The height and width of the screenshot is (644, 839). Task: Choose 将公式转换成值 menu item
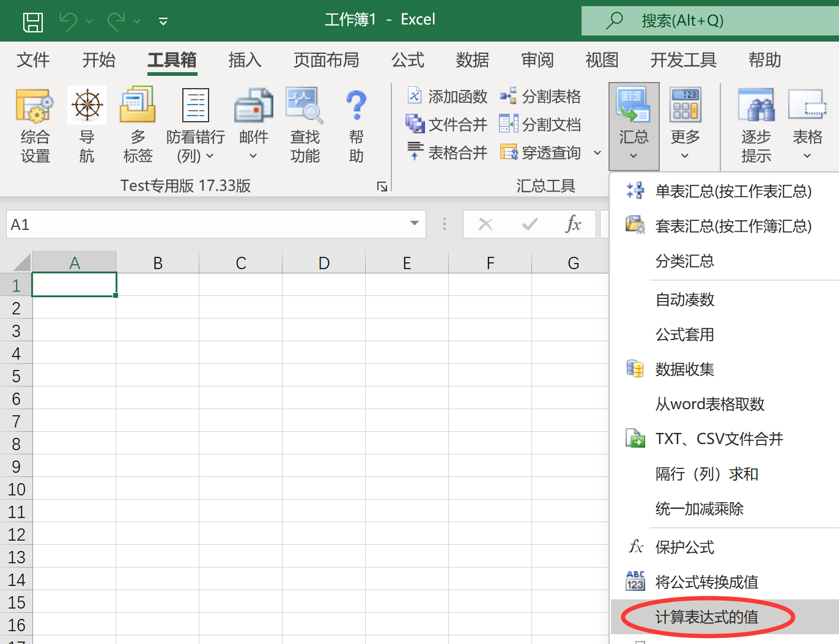point(706,582)
